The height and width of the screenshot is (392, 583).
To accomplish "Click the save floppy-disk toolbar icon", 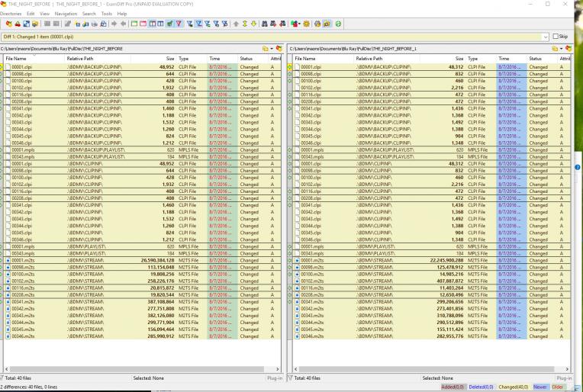I will tap(78, 24).
